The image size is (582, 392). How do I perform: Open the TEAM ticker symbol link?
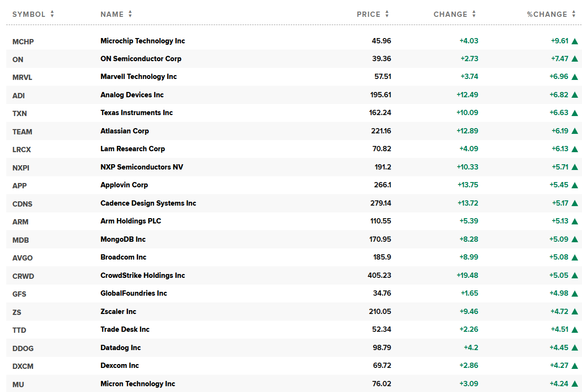click(23, 131)
